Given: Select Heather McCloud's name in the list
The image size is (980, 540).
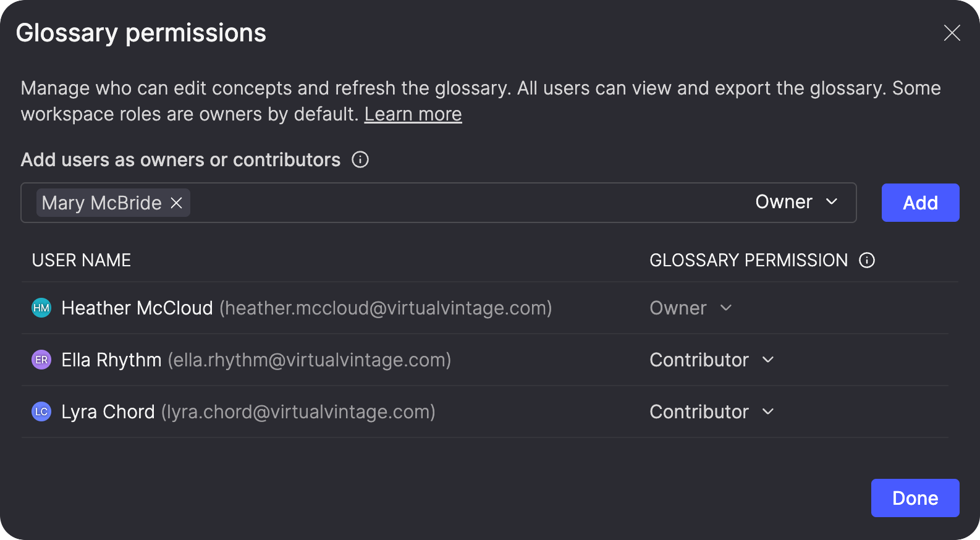Looking at the screenshot, I should point(137,308).
